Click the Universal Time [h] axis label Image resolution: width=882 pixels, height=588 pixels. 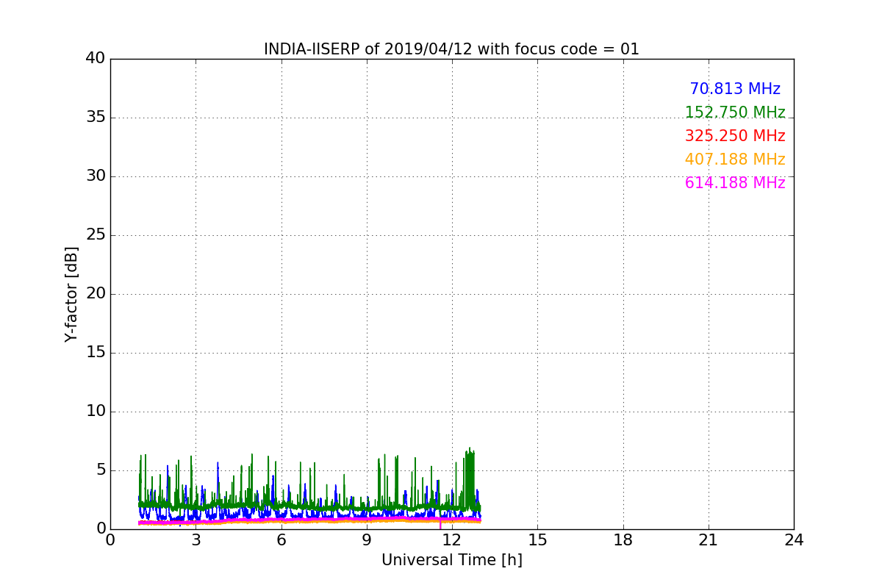(452, 560)
